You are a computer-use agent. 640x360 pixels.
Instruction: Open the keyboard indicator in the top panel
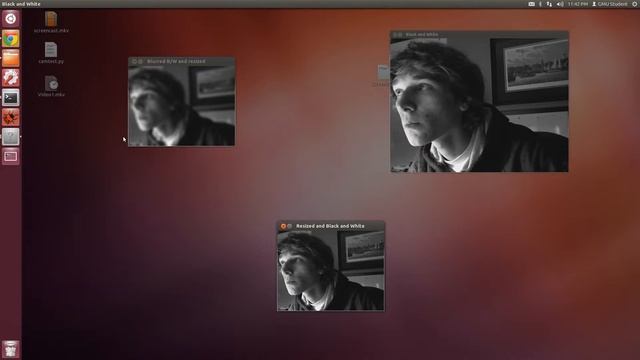531,4
